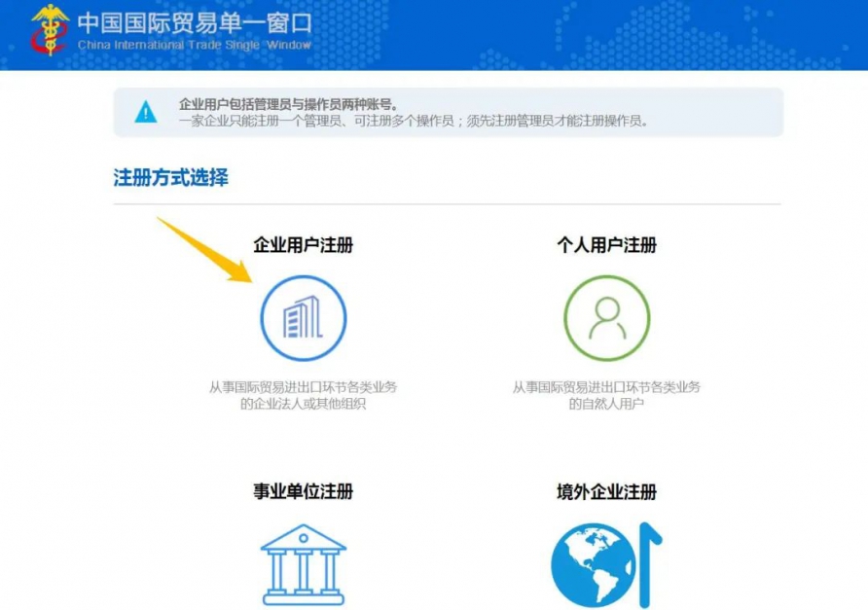Click the notice line 一家企业只能注册一个管理员
The width and height of the screenshot is (868, 610).
coord(414,120)
